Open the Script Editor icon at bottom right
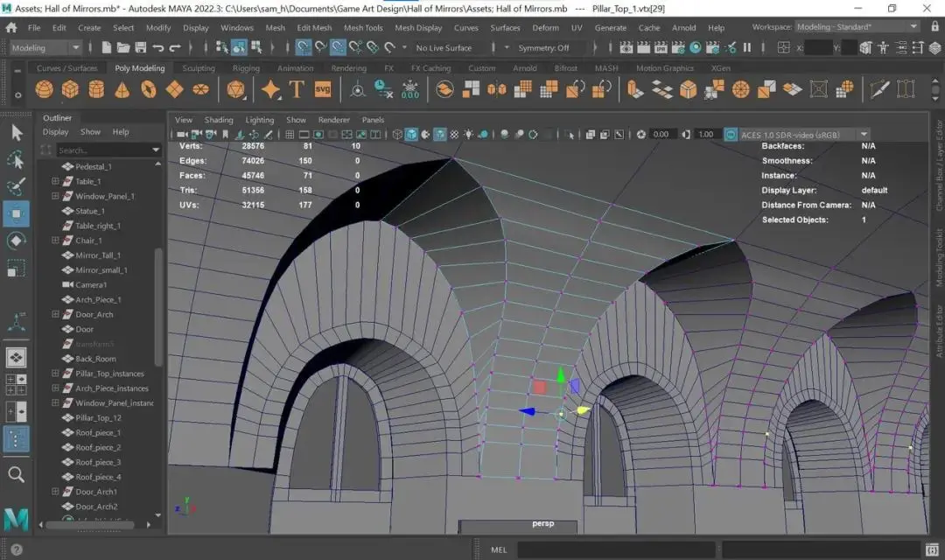Image resolution: width=945 pixels, height=560 pixels. [932, 549]
